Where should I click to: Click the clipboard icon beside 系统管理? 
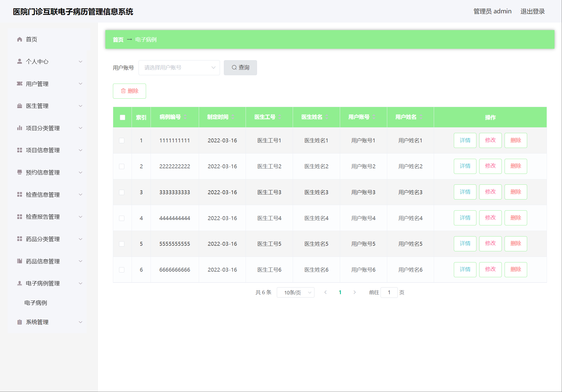(x=20, y=322)
